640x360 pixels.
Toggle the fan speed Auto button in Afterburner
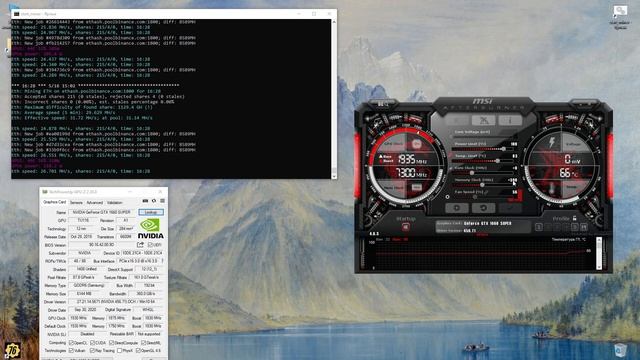coord(515,200)
